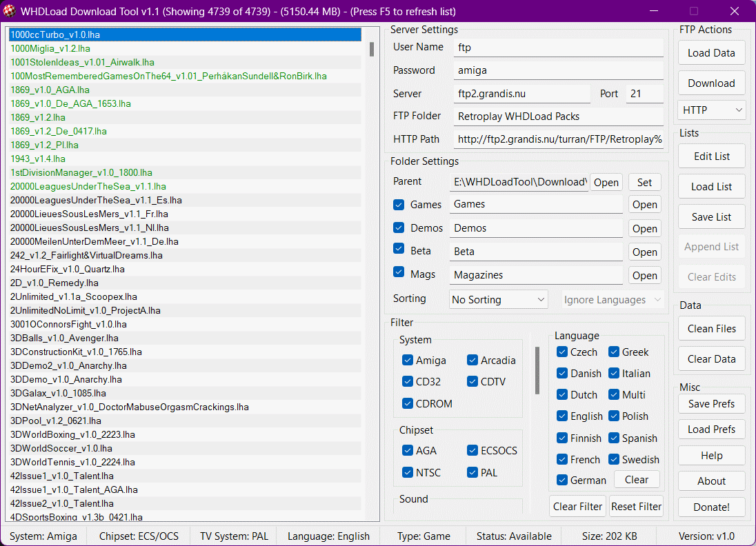Open the Games download folder
This screenshot has width=756, height=546.
[x=644, y=204]
